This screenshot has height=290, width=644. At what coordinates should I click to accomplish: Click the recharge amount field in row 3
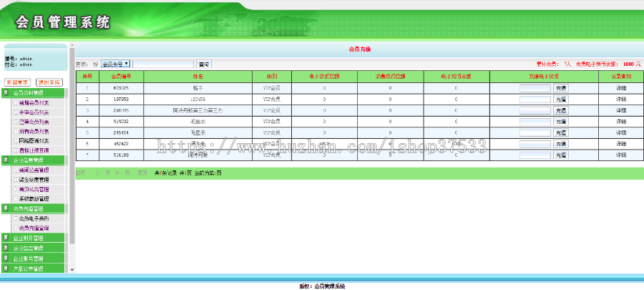[535, 110]
